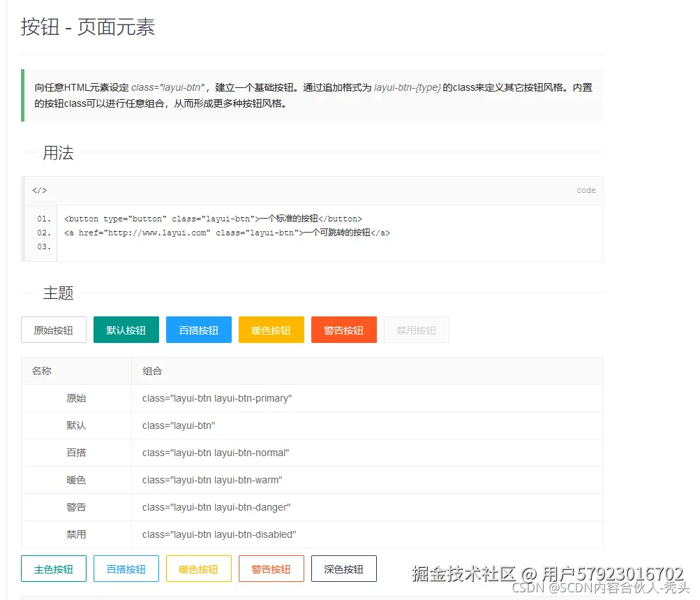Click the 按钮 - 页面元素 page title
Viewport: 700px width, 600px height.
pos(87,27)
